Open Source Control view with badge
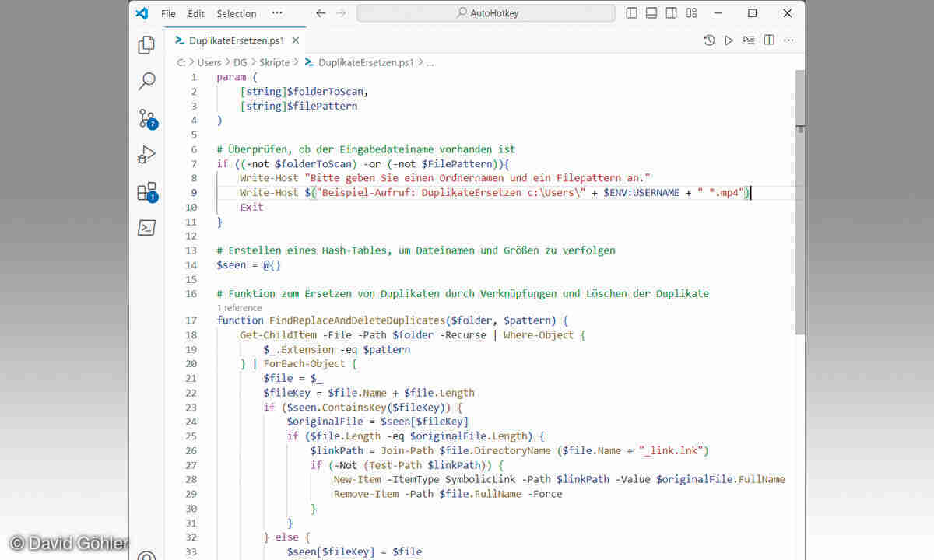934x560 pixels. [146, 118]
